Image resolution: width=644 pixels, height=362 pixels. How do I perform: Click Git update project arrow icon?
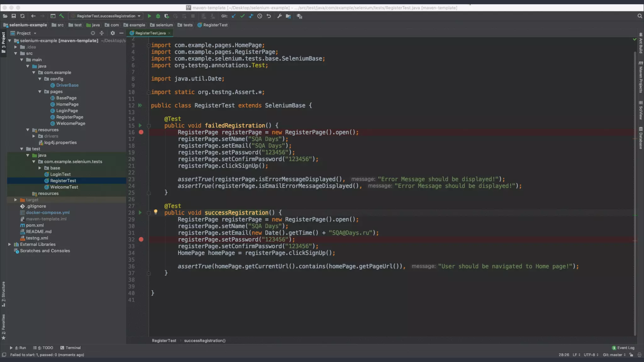(x=233, y=16)
